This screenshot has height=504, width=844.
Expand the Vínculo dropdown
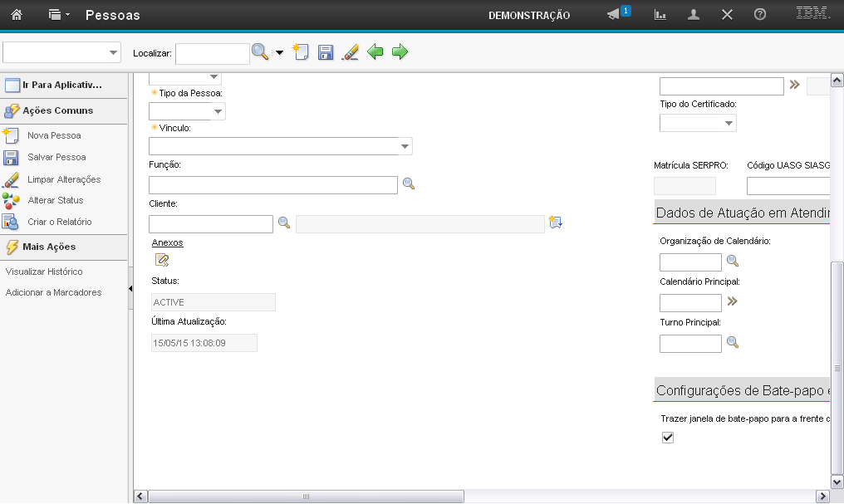(405, 147)
